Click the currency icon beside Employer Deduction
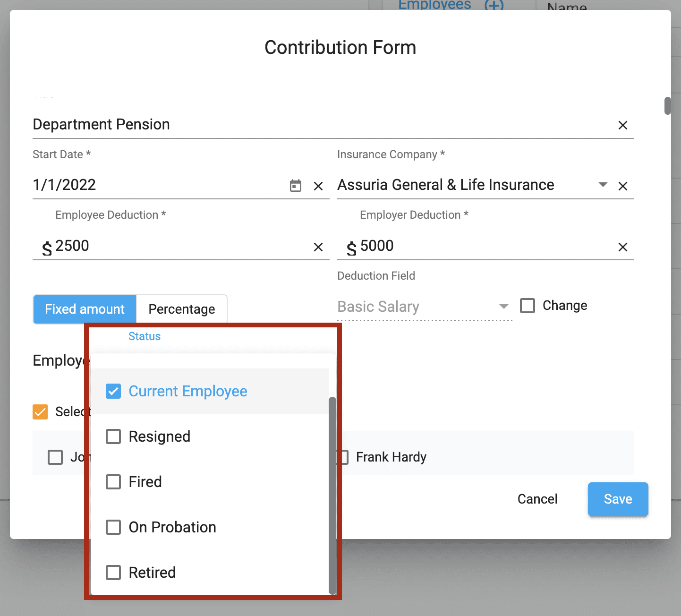This screenshot has width=681, height=616. click(351, 248)
